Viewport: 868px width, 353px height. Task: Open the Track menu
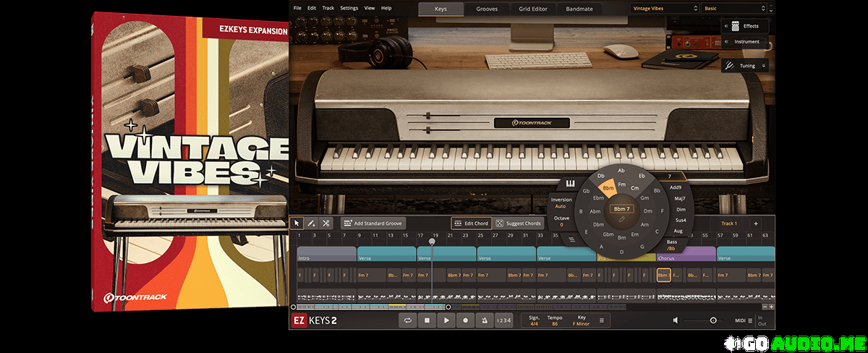click(328, 8)
